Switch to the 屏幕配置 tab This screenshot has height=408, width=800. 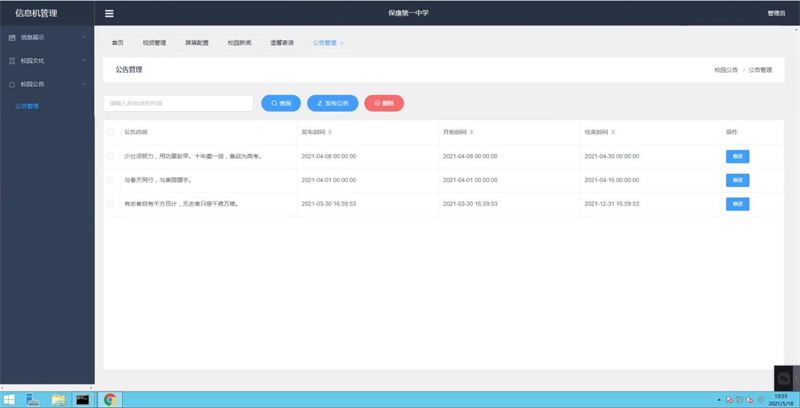(x=197, y=43)
